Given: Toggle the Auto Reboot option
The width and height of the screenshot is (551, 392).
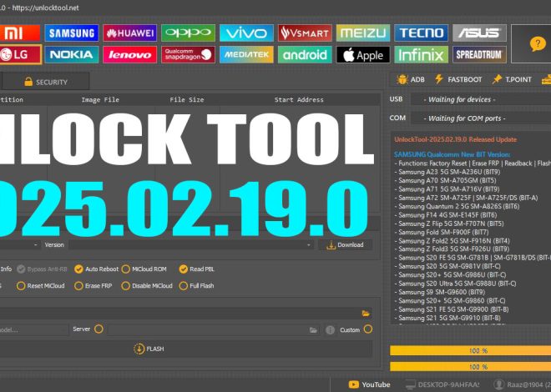Looking at the screenshot, I should 96,269.
